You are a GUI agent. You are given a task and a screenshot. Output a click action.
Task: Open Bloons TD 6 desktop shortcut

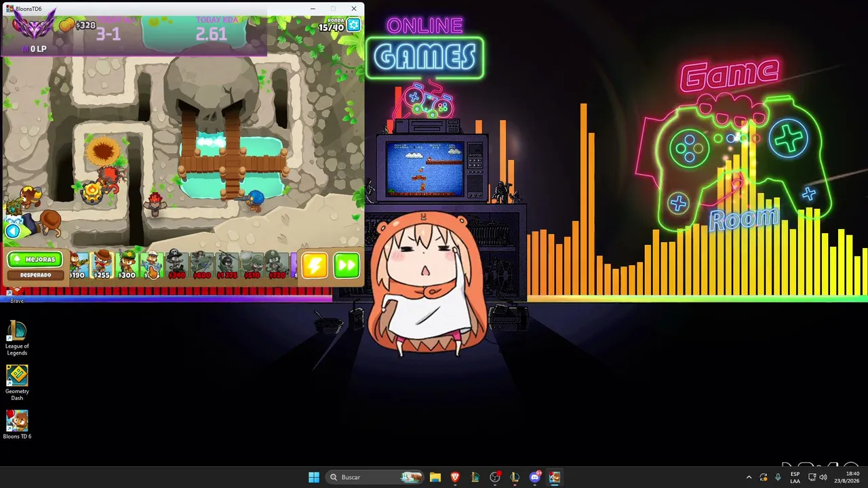[17, 425]
